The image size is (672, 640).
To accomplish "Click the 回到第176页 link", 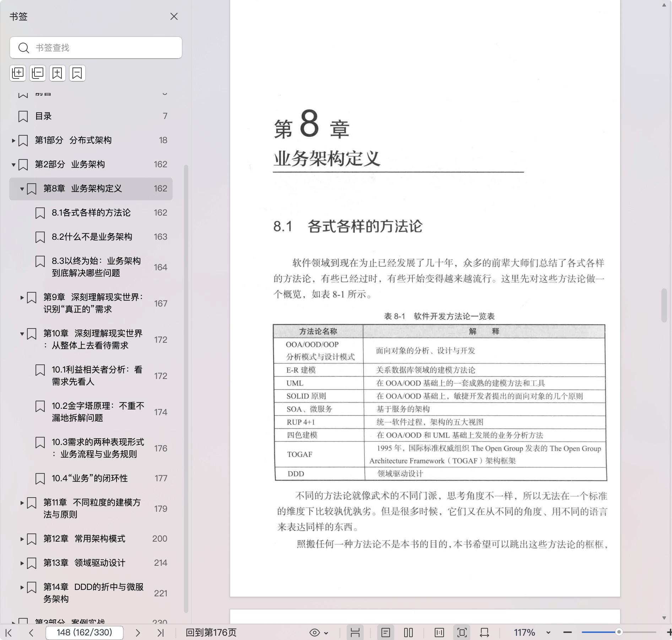I will point(211,633).
